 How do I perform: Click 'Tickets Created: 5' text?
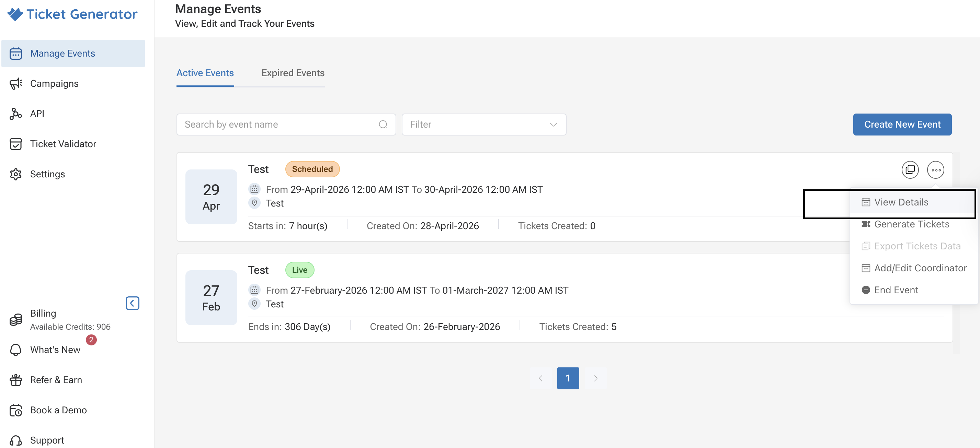point(578,327)
